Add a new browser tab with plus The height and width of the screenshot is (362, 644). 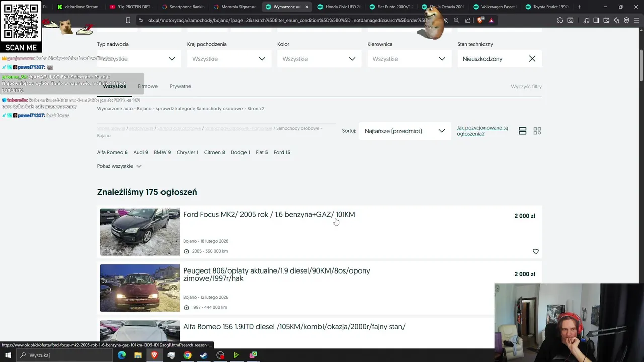click(x=579, y=7)
